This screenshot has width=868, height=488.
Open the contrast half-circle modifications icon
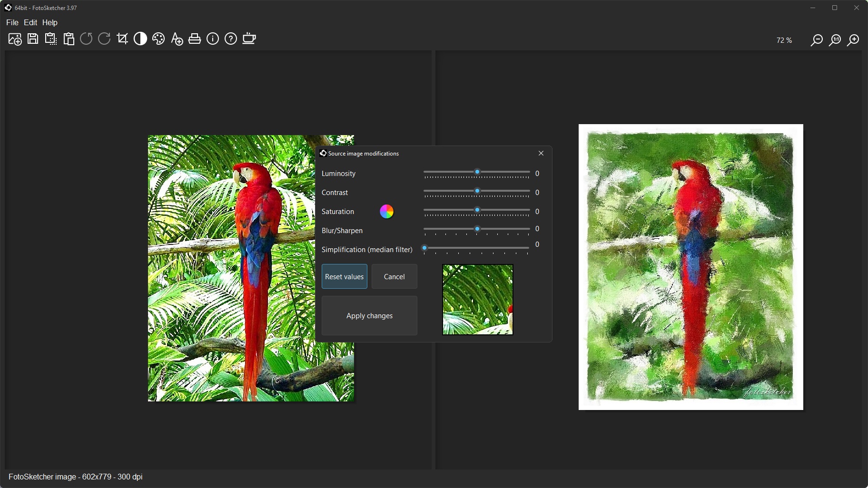tap(140, 39)
